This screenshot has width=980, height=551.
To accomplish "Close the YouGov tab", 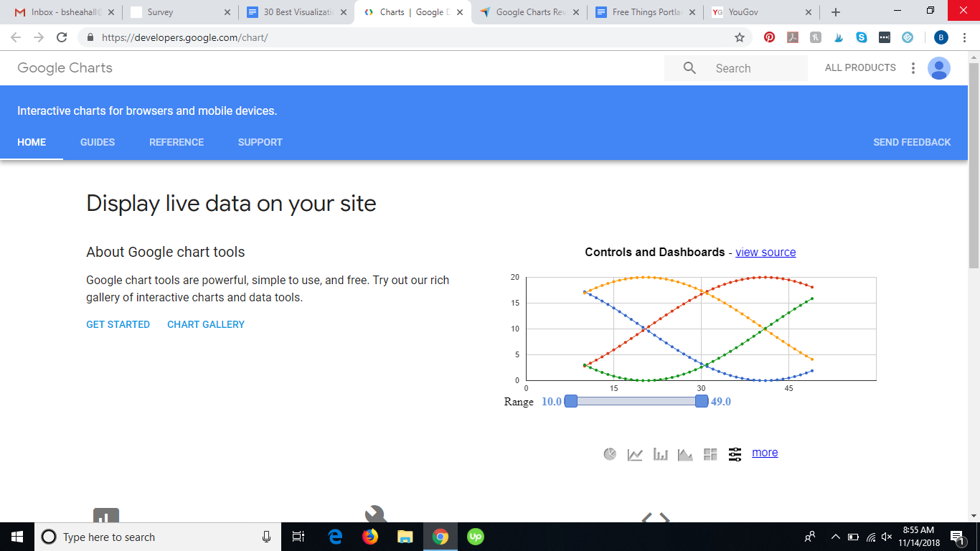I will [x=809, y=12].
